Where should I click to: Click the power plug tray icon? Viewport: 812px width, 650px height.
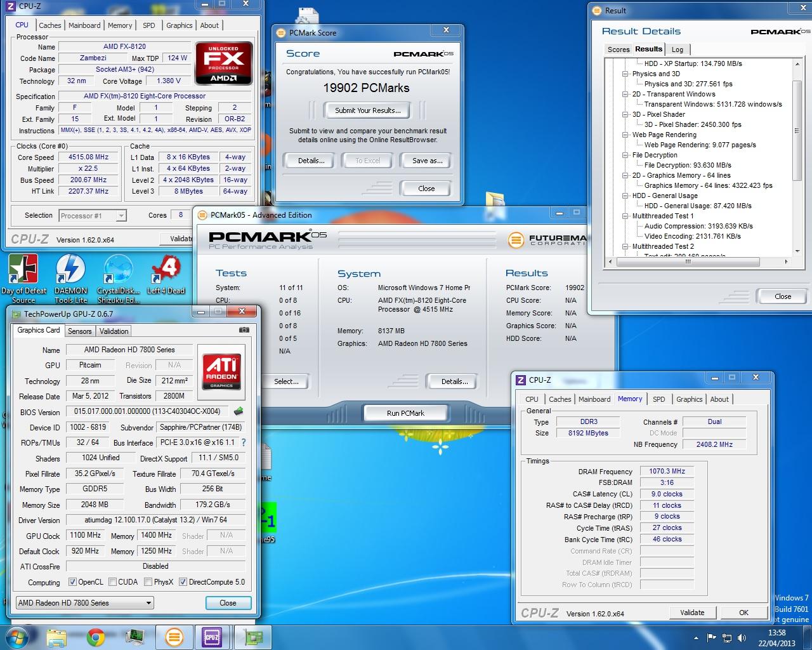pos(726,637)
